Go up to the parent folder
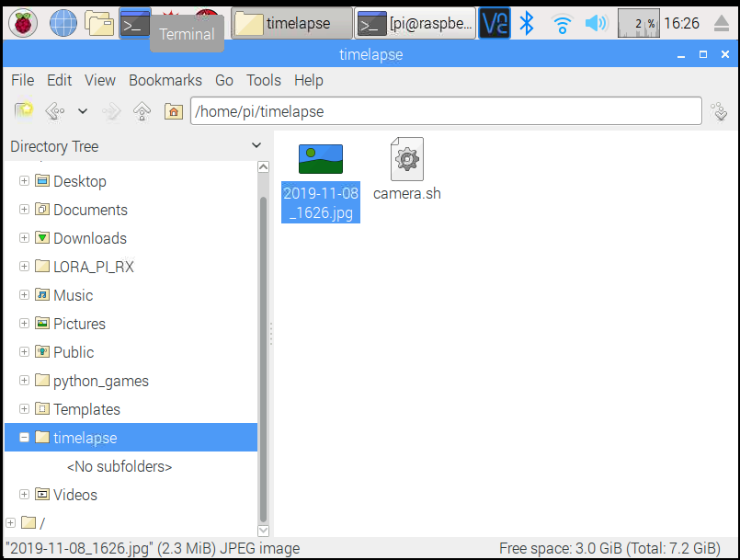The image size is (740, 560). tap(142, 111)
